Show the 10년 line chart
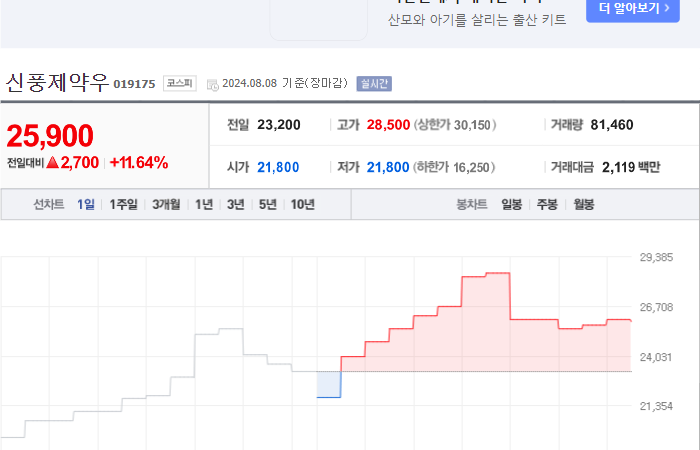The image size is (700, 450). [x=303, y=204]
